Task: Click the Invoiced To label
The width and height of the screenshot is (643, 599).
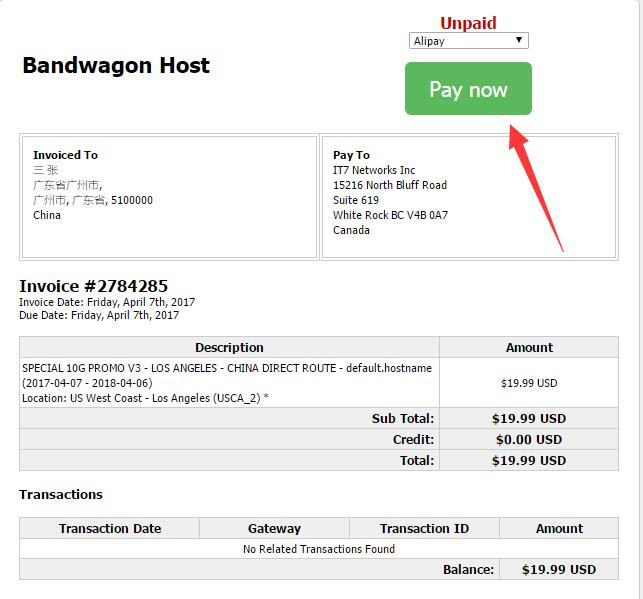Action: pyautogui.click(x=66, y=155)
